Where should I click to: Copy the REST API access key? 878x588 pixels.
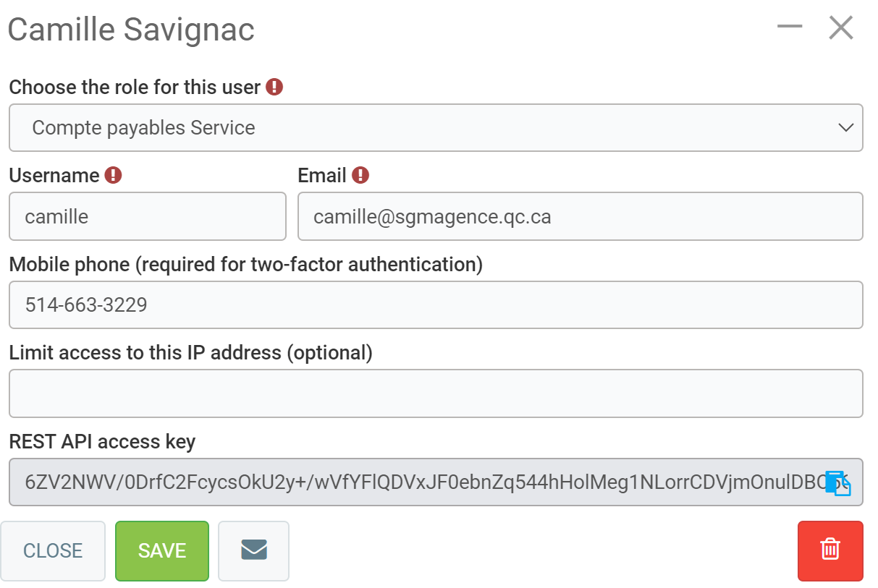click(837, 483)
